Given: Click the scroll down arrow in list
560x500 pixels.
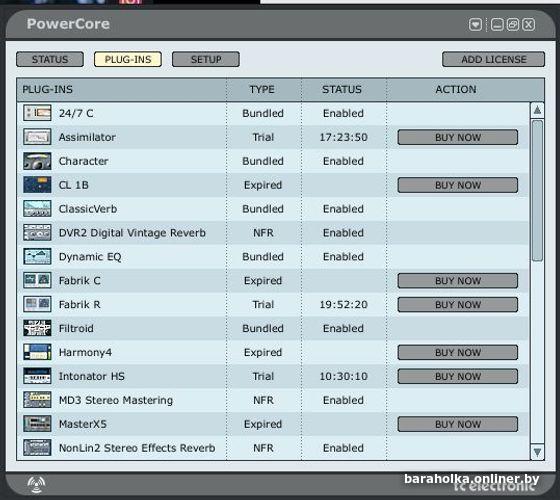Looking at the screenshot, I should pos(537,452).
